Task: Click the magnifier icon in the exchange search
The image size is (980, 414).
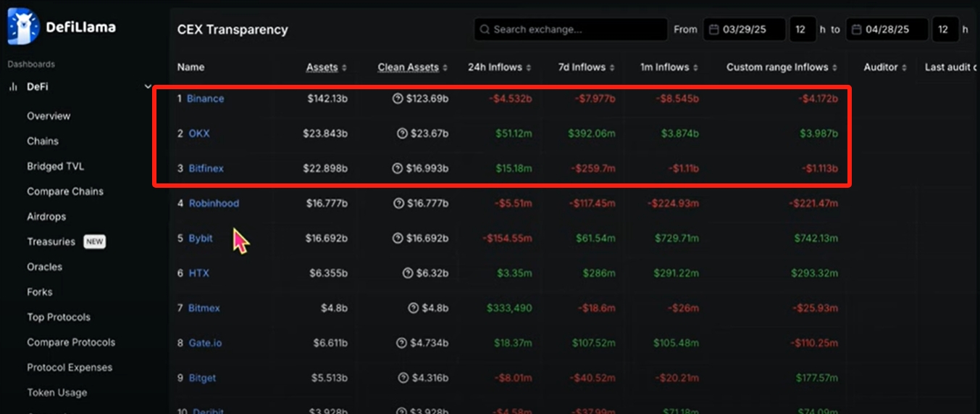Action: point(485,30)
